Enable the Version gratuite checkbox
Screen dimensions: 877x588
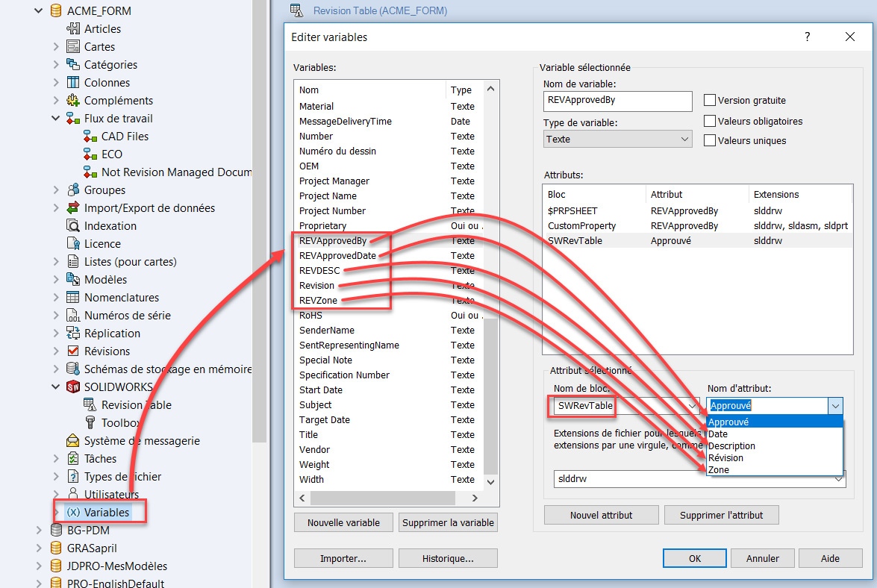(710, 100)
